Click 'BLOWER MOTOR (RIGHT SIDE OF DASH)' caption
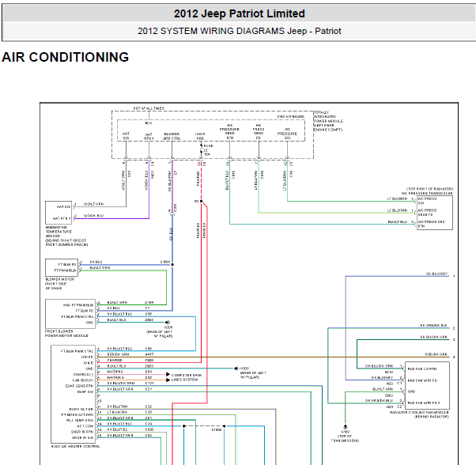Viewport: 476px width, 465px height. point(60,283)
